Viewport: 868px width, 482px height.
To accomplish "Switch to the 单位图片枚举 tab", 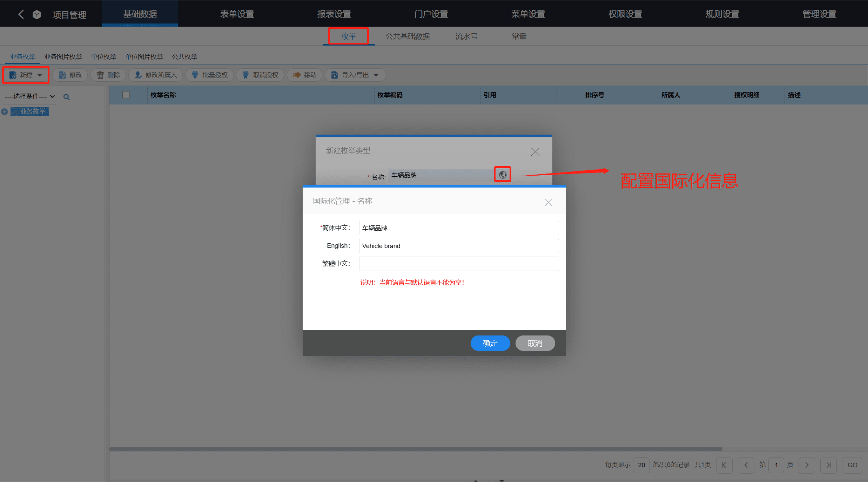I will tap(144, 57).
